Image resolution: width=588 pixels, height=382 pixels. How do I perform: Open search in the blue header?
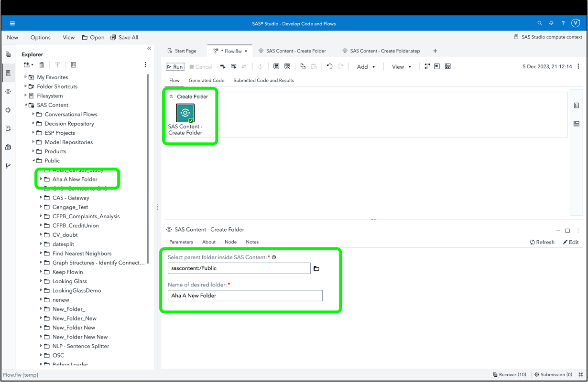coord(540,23)
